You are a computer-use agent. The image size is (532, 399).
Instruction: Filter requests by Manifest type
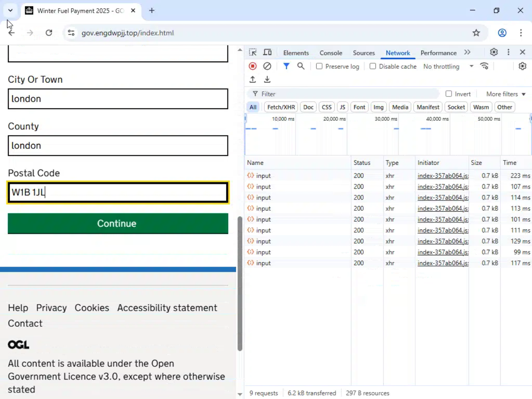pyautogui.click(x=428, y=107)
